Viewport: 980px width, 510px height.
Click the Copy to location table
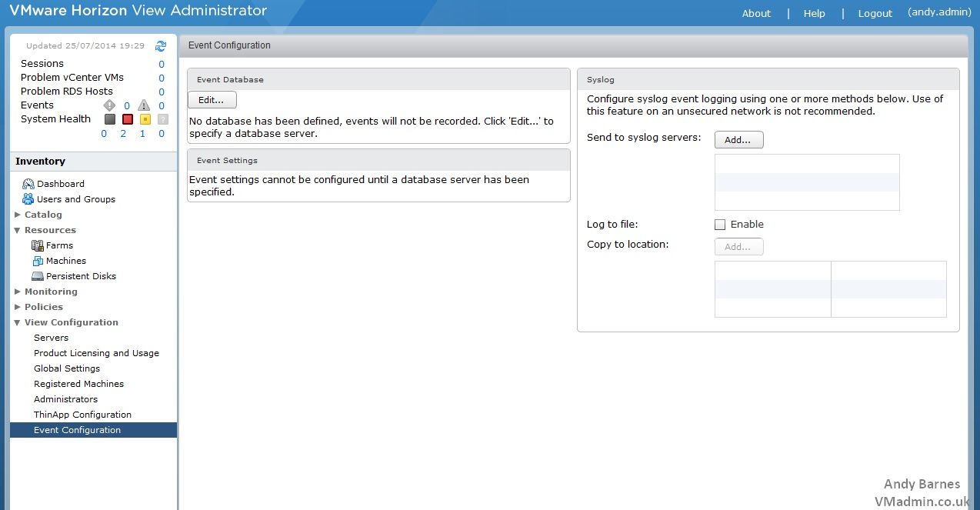(831, 289)
